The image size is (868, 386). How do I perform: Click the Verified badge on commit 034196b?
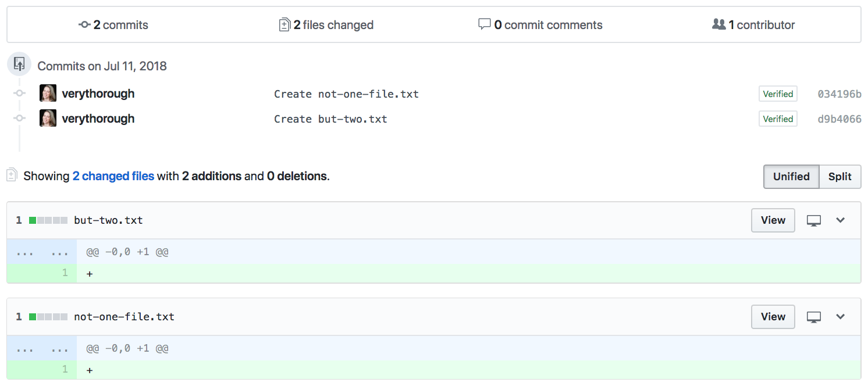(778, 94)
